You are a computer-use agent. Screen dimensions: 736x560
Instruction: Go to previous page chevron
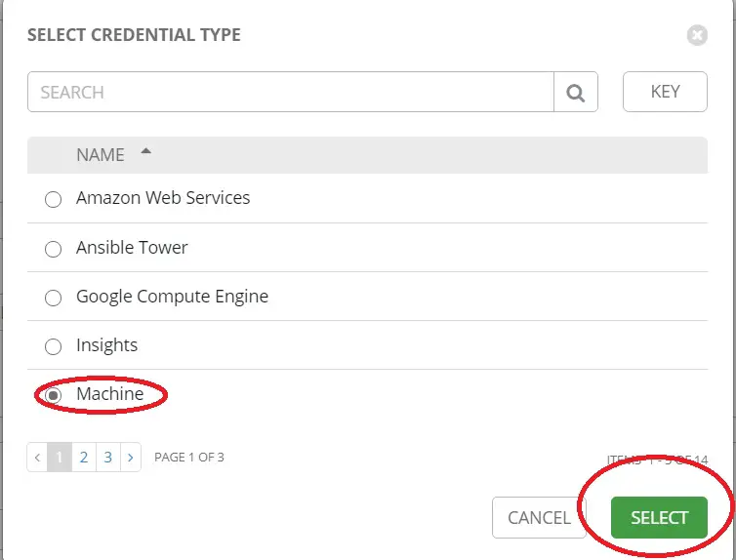pyautogui.click(x=37, y=458)
